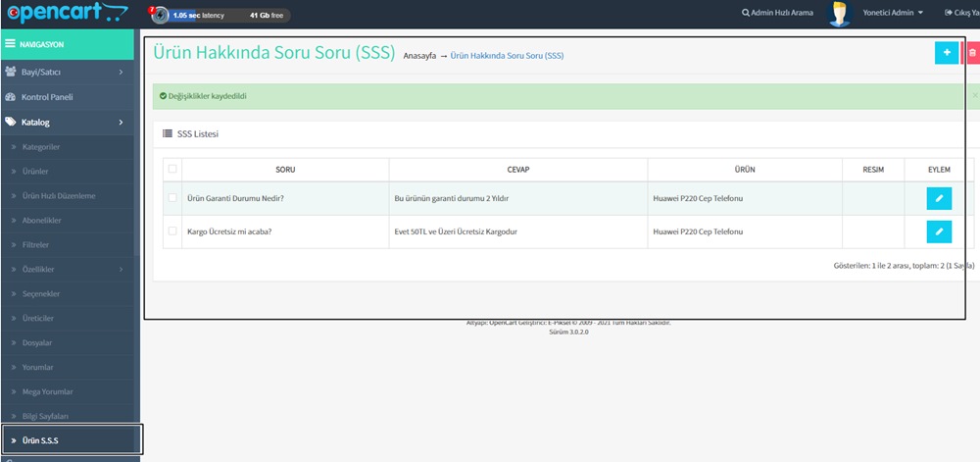Toggle the select-all checkbox in table header

172,168
